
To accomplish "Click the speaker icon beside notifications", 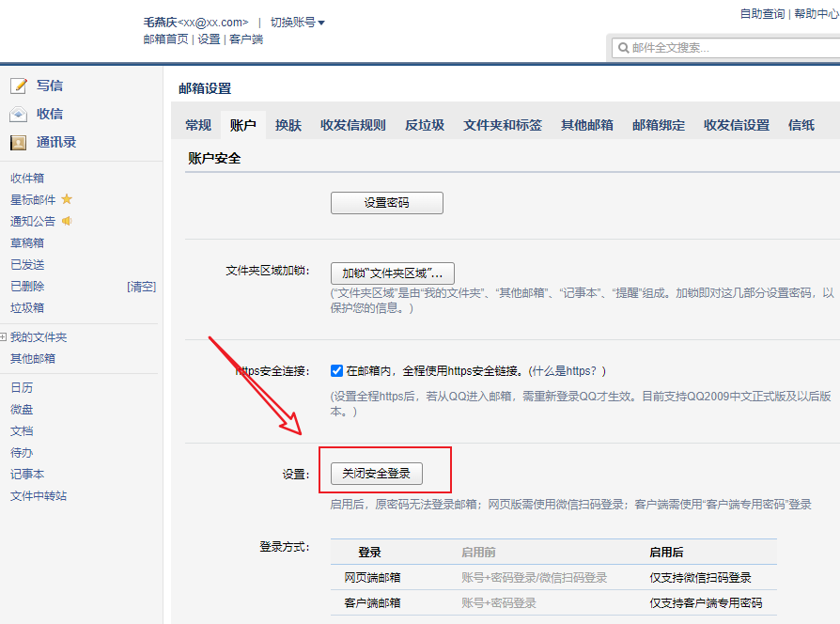I will (67, 221).
